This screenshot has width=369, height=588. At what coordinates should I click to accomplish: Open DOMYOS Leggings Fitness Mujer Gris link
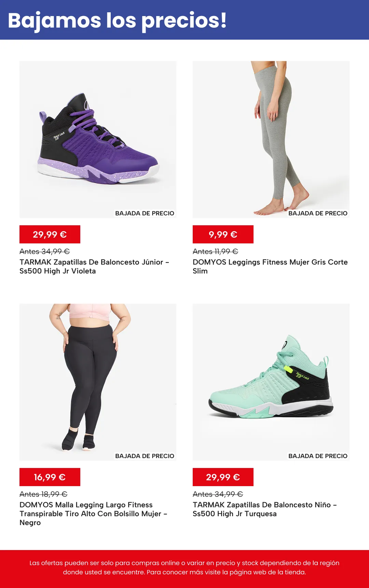(x=270, y=267)
